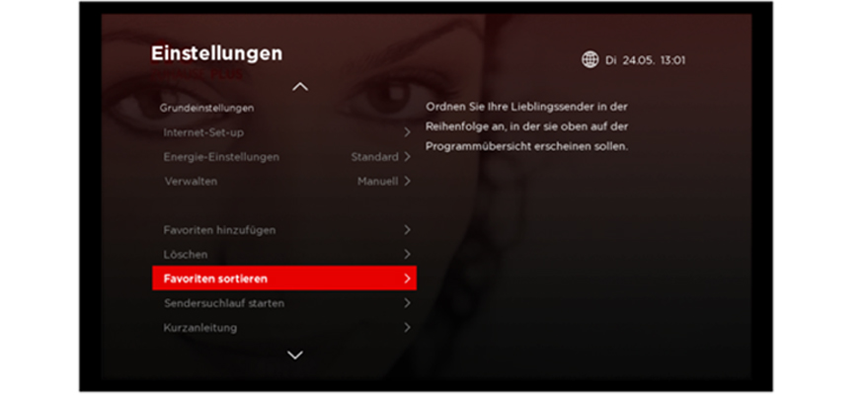Click the chevron next to Löschen
Image resolution: width=868 pixels, height=395 pixels.
pos(407,255)
